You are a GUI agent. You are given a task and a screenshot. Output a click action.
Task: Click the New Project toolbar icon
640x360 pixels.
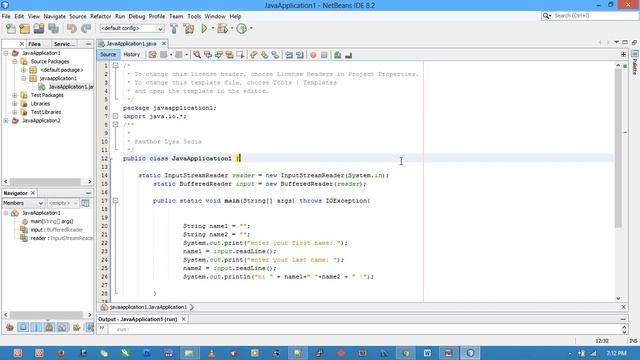pos(24,29)
